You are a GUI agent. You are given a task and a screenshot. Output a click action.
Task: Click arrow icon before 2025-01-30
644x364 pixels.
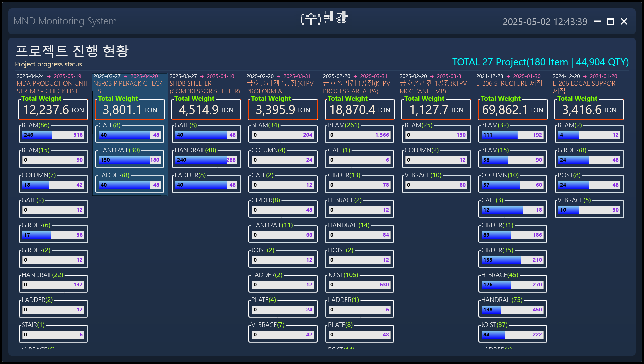pos(508,76)
